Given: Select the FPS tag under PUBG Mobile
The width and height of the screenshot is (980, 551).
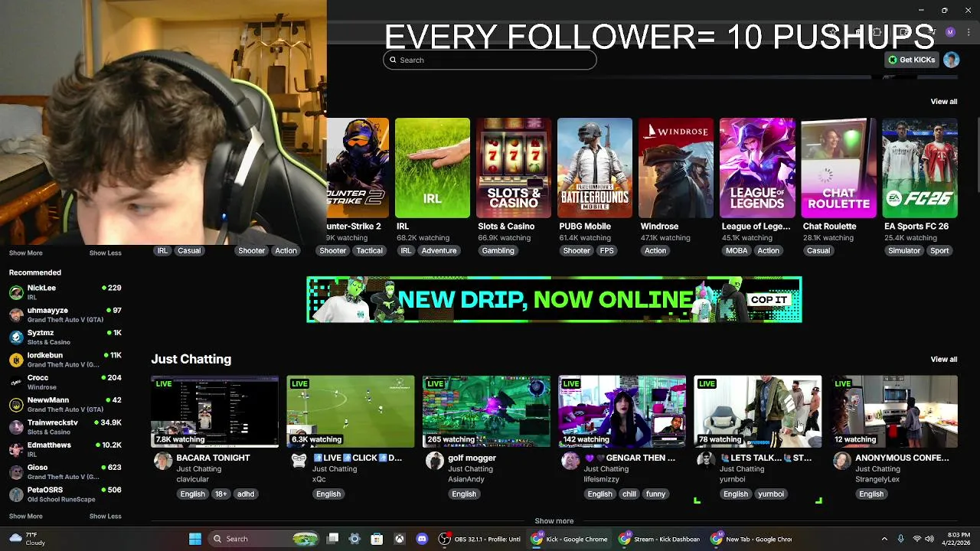Looking at the screenshot, I should point(606,250).
